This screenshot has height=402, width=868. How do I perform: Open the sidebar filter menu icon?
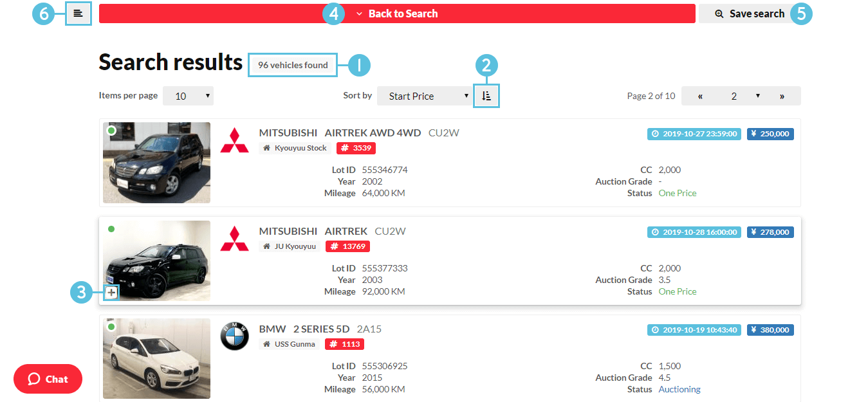tap(78, 14)
